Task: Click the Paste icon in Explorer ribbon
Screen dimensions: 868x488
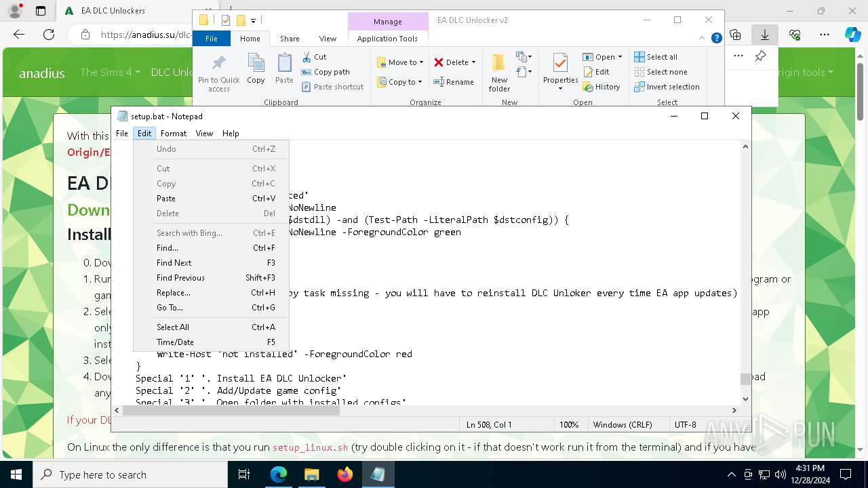Action: pyautogui.click(x=284, y=68)
